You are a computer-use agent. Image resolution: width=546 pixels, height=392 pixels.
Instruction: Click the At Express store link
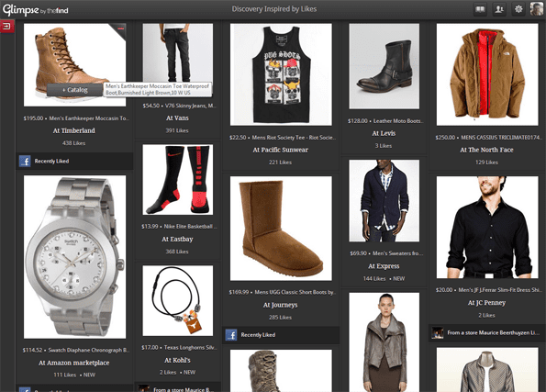(x=384, y=266)
